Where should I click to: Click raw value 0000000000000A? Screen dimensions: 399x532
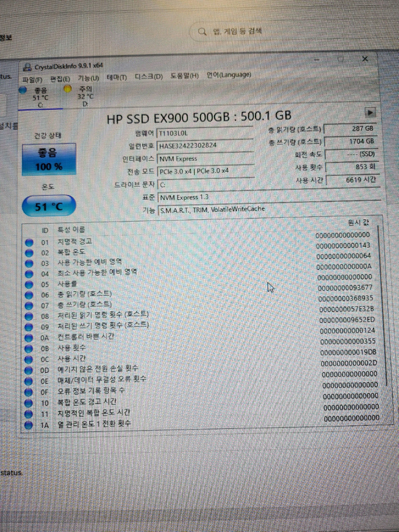(344, 267)
